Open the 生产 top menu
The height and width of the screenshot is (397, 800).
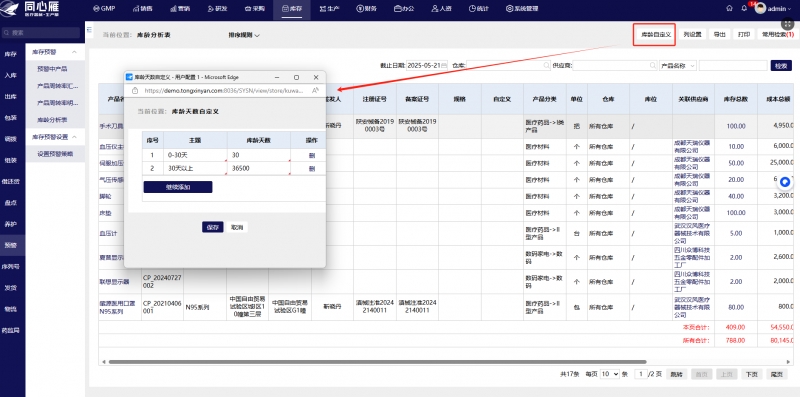329,9
